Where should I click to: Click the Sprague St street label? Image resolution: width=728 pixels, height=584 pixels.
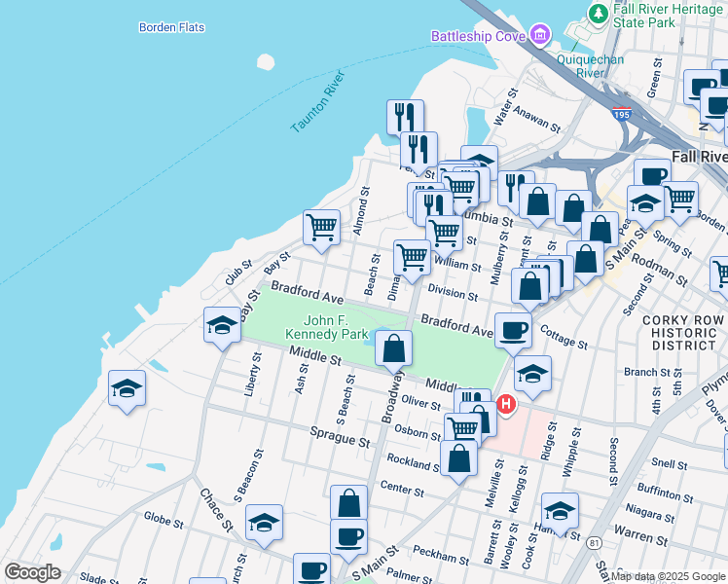(340, 437)
